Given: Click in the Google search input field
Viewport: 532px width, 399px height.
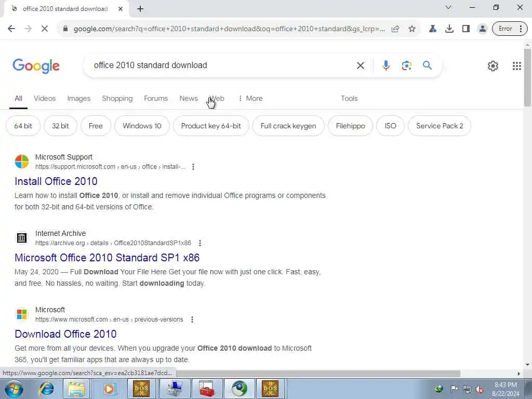Looking at the screenshot, I should point(220,65).
